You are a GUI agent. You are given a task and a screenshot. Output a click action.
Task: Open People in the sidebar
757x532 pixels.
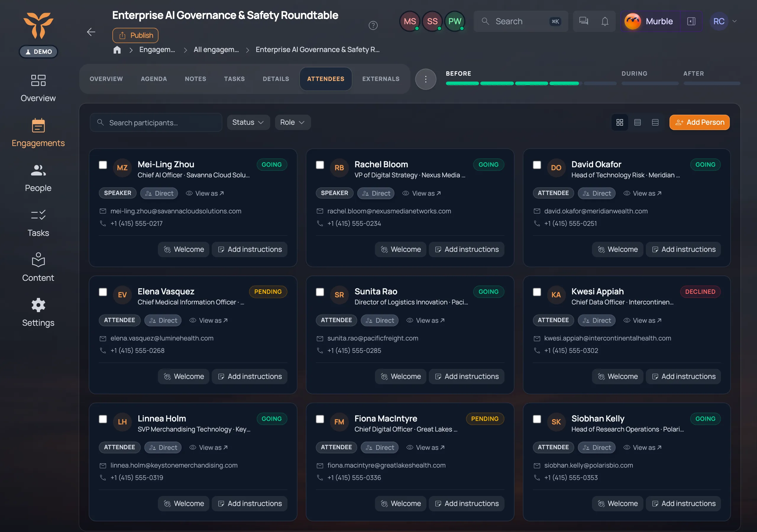click(x=38, y=178)
